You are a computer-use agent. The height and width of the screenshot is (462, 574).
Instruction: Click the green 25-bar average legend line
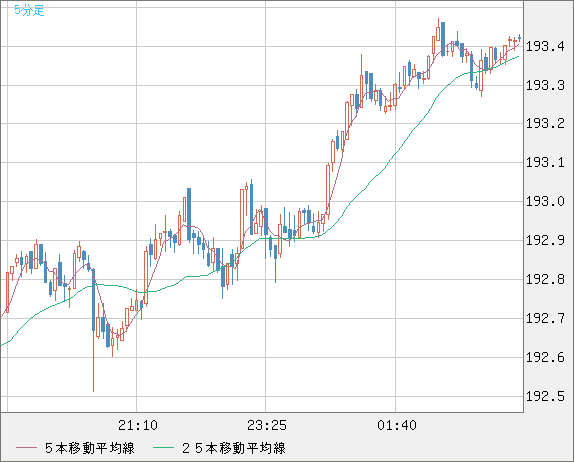pyautogui.click(x=163, y=448)
